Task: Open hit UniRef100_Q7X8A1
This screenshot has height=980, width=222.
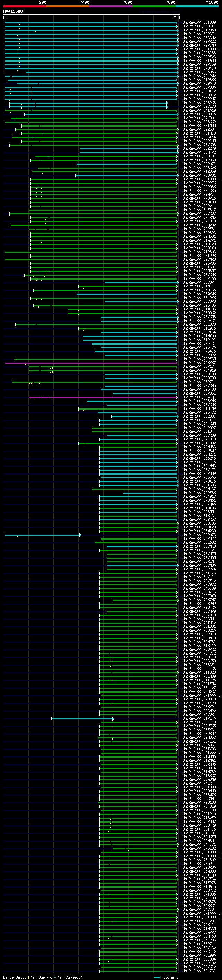Action: tap(199, 118)
